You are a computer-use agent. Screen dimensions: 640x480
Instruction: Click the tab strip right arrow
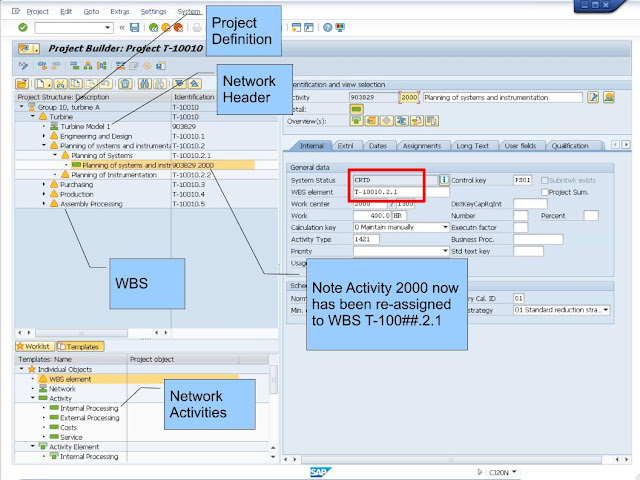[x=626, y=144]
